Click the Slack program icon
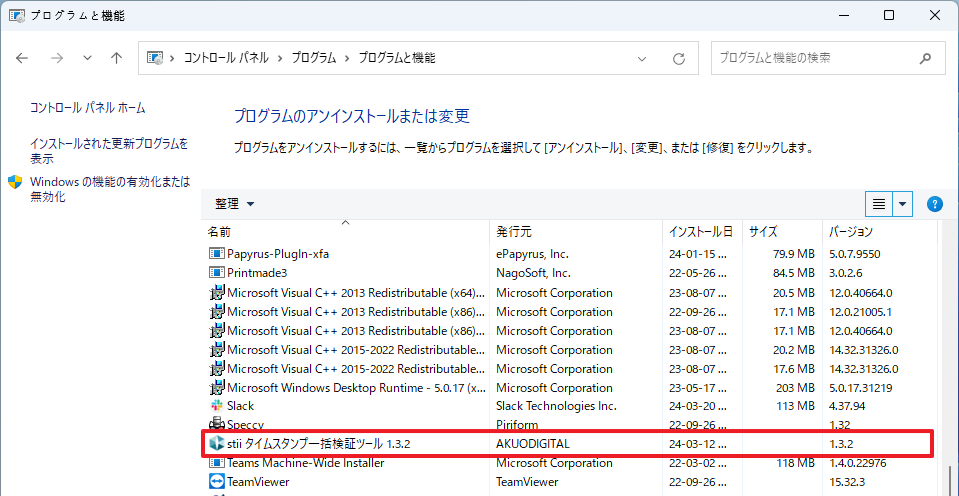The width and height of the screenshot is (959, 496). [x=216, y=406]
